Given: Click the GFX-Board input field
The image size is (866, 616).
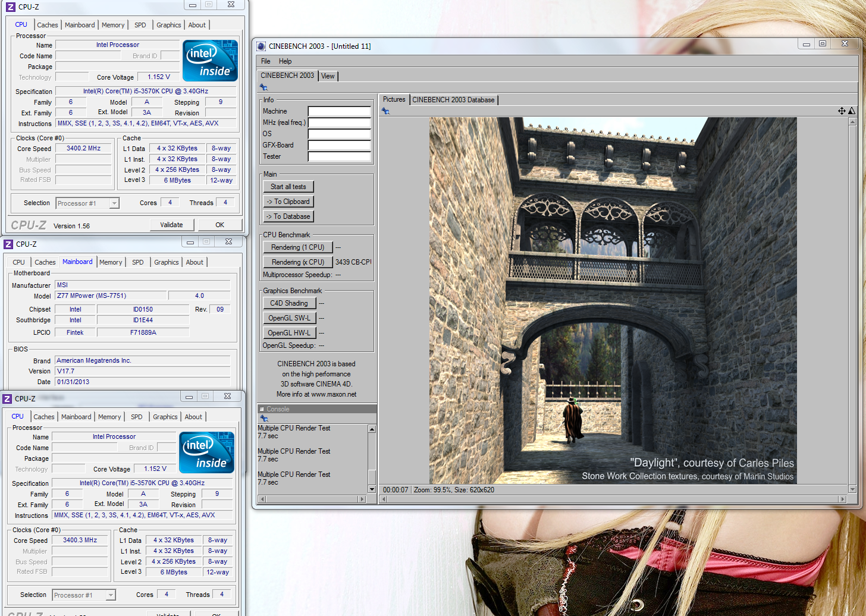Looking at the screenshot, I should (339, 145).
